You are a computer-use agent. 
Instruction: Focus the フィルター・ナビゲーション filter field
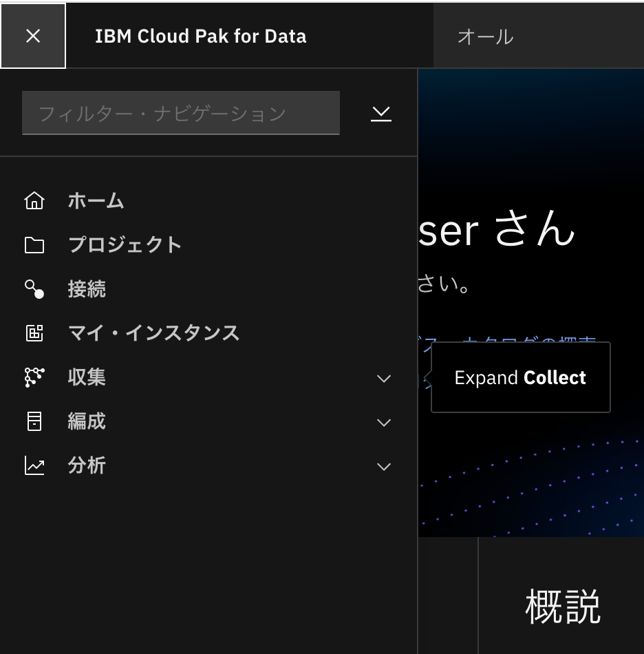click(x=181, y=113)
